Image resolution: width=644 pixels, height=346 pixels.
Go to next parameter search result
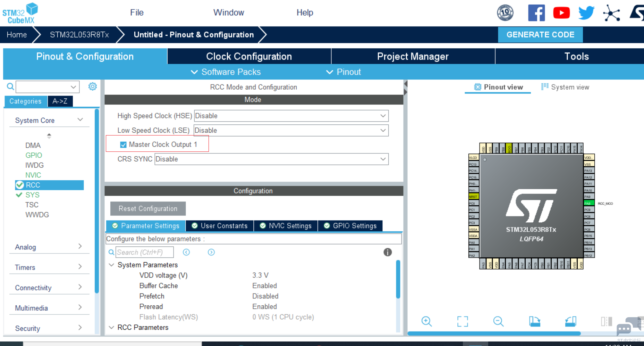point(211,252)
